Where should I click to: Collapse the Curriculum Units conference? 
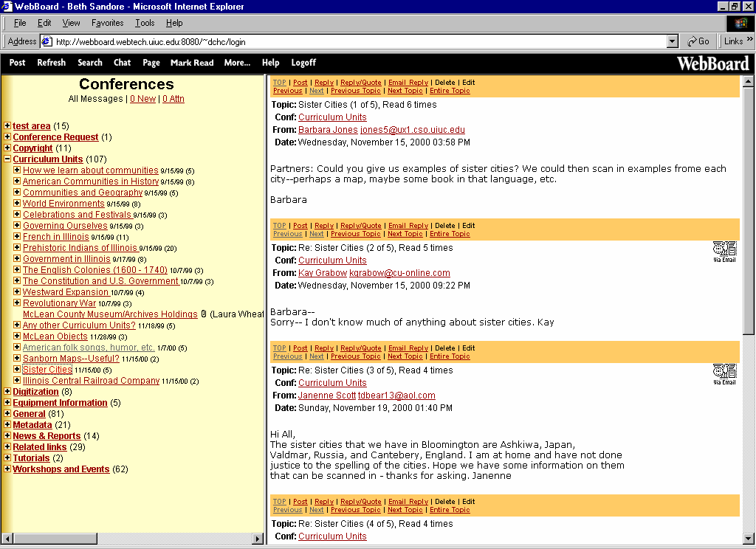7,159
